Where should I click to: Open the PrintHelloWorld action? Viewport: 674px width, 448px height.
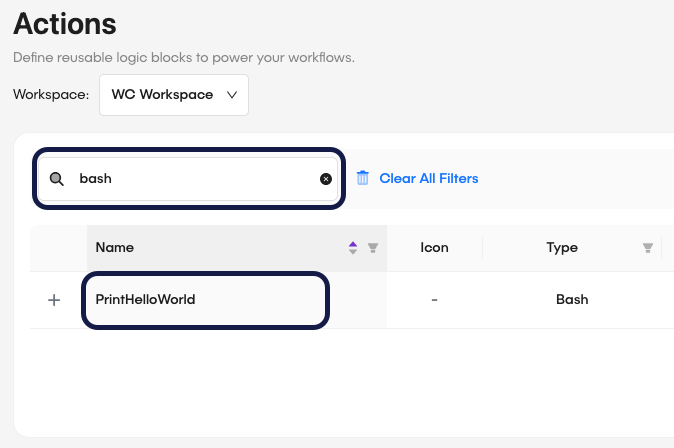[146, 299]
